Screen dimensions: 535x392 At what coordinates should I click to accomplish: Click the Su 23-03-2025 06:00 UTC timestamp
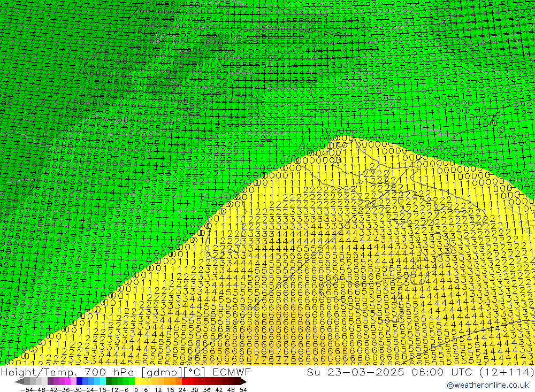[421, 372]
